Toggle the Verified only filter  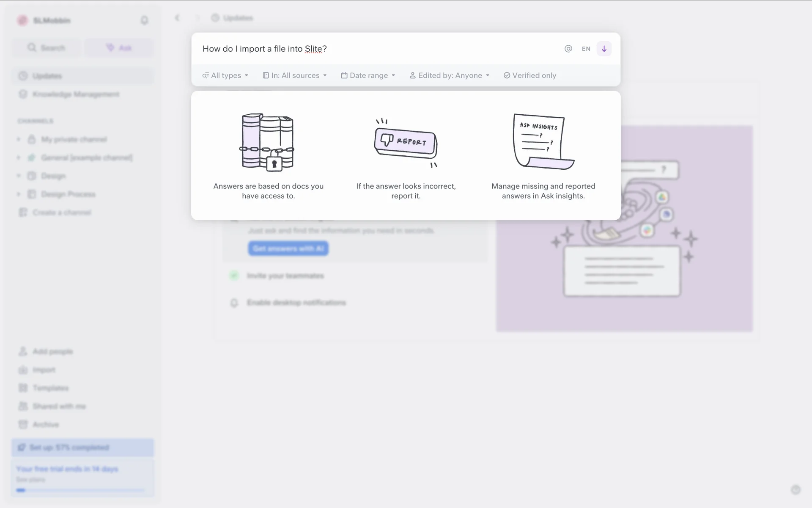tap(529, 75)
